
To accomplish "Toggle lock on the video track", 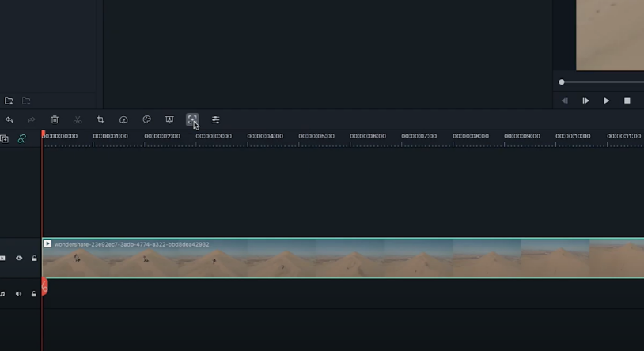I will click(x=34, y=259).
